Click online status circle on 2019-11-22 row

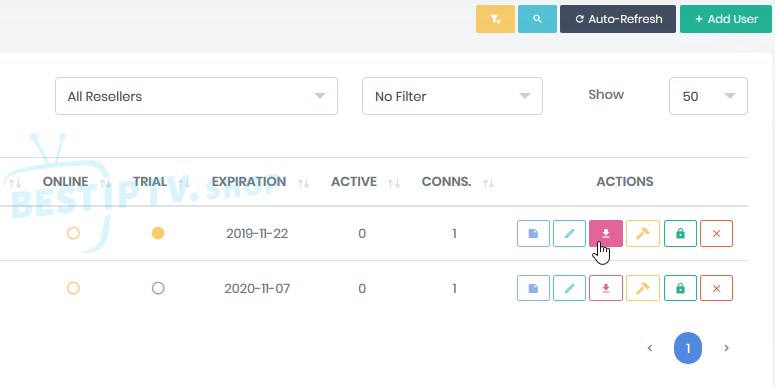pos(73,233)
